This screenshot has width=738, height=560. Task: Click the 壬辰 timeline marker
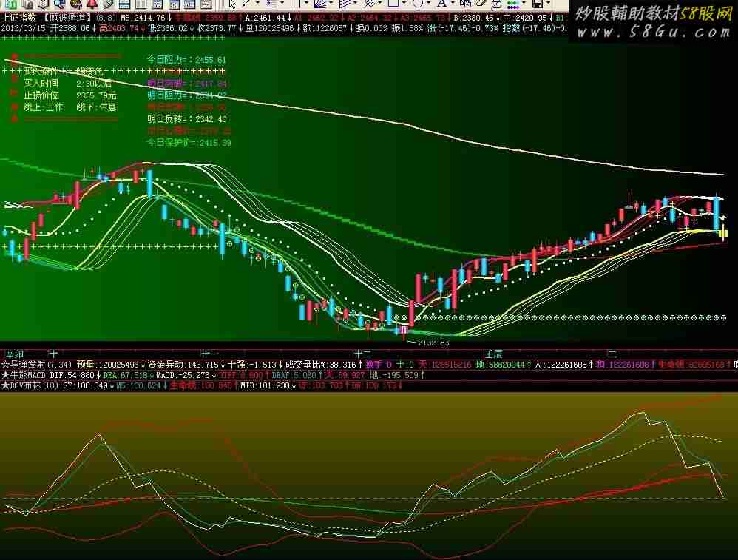[492, 353]
